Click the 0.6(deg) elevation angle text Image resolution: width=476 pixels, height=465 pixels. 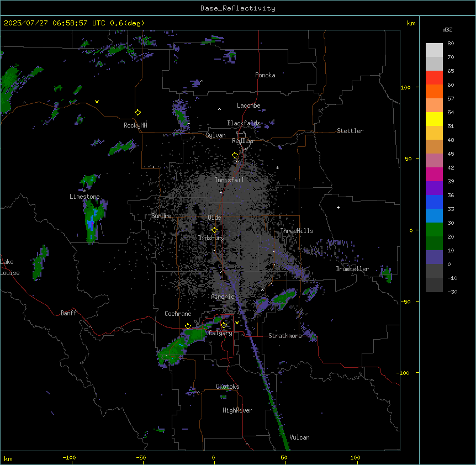[x=127, y=23]
